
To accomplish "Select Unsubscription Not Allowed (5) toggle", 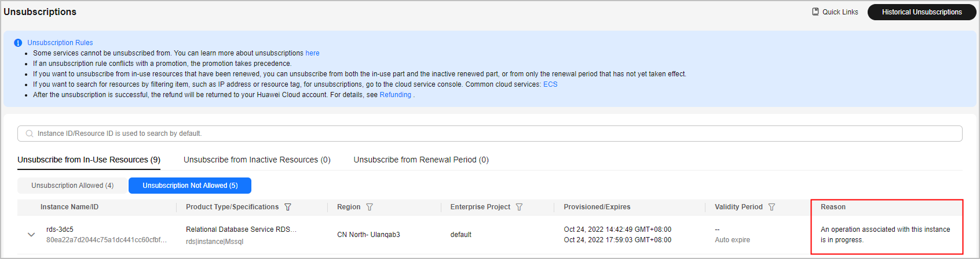I will [x=190, y=186].
